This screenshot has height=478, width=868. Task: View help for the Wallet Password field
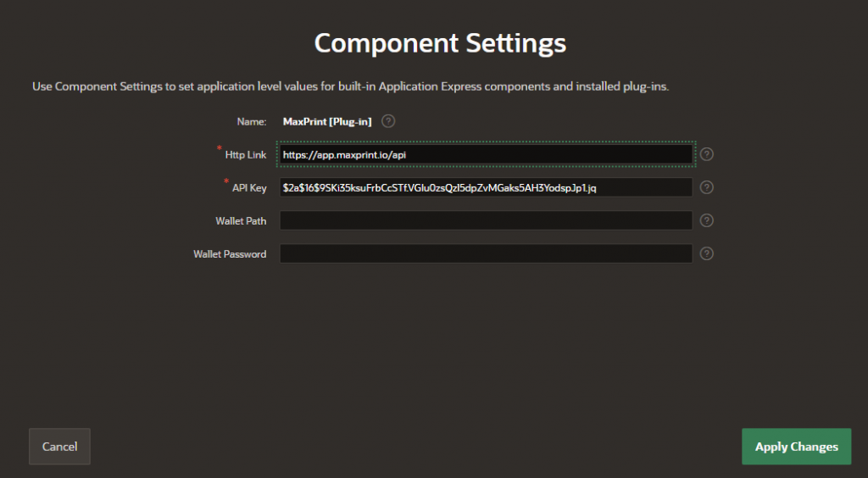707,253
